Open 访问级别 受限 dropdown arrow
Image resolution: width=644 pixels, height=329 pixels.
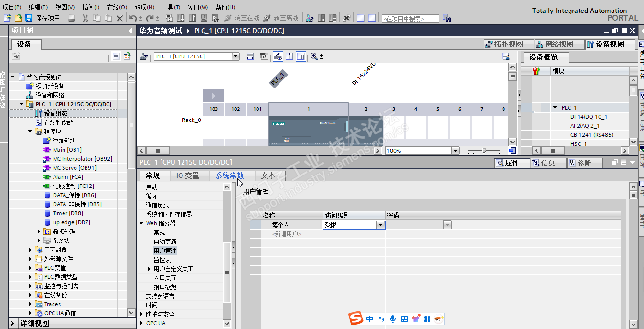[x=381, y=225]
